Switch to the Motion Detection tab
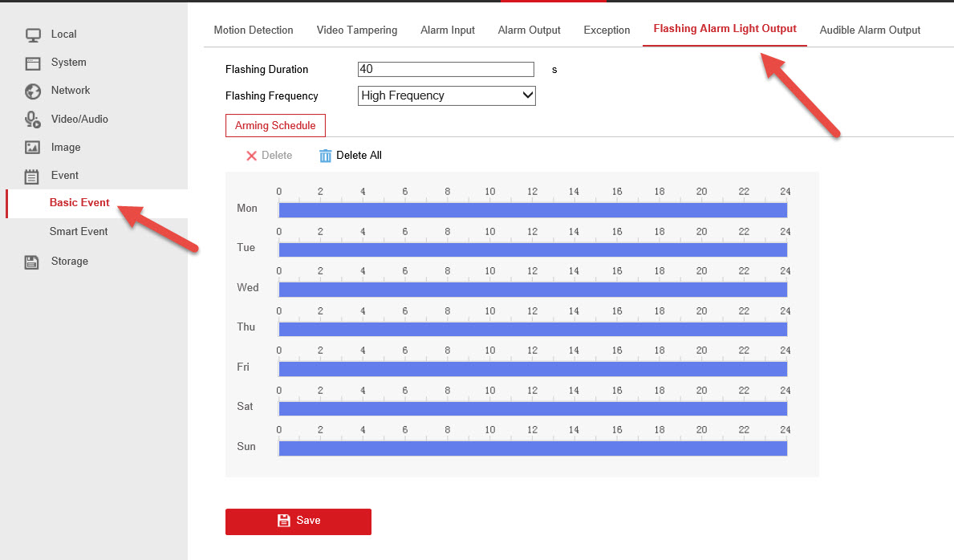This screenshot has width=954, height=560. (254, 30)
